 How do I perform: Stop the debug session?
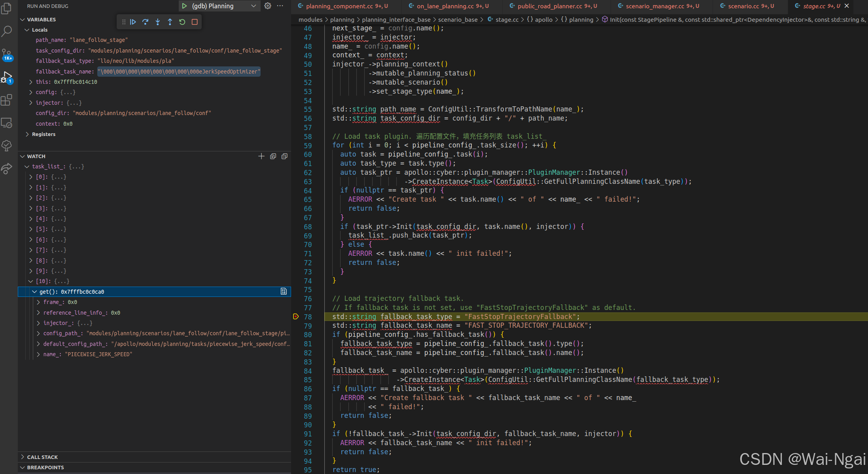(x=195, y=22)
